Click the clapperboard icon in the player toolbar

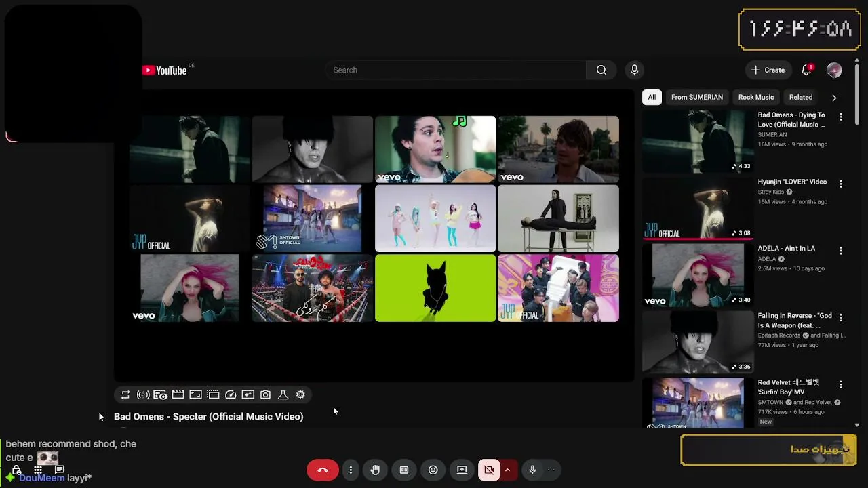178,394
